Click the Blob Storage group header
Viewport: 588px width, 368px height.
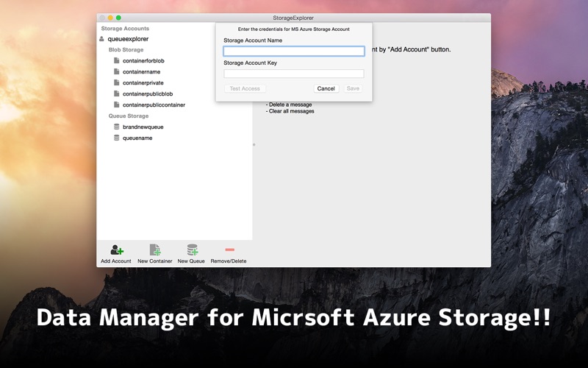(126, 49)
